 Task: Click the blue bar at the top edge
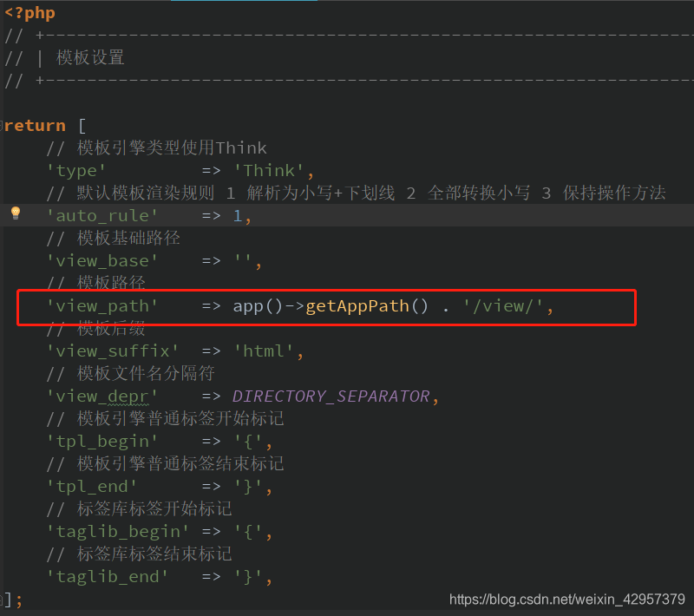click(243, 3)
